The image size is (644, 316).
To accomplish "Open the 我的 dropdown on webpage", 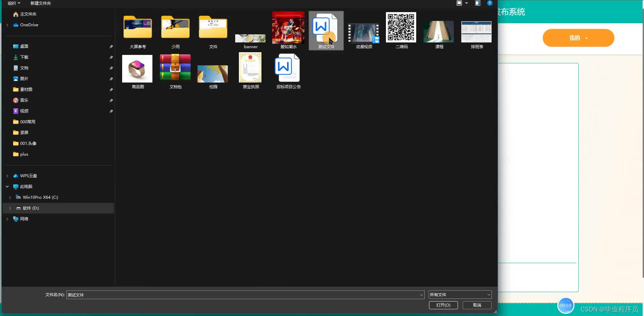I will 578,38.
